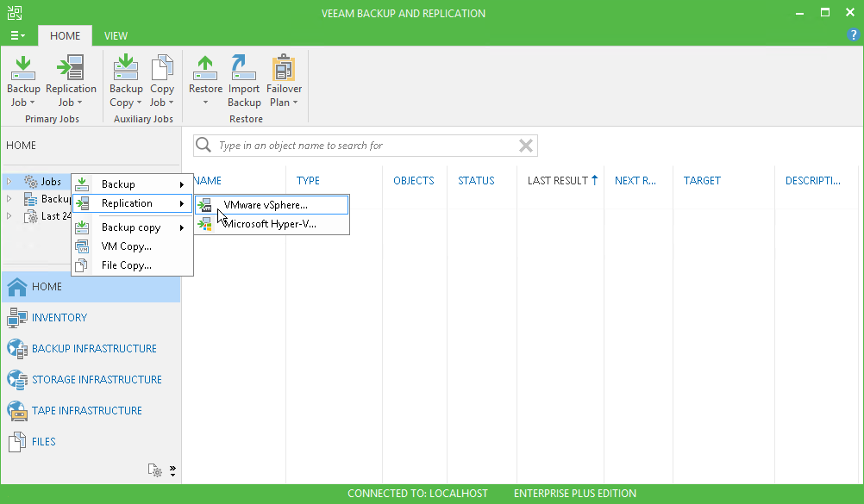Screen dimensions: 864x504
Task: Expand the Backups tree node arrow
Action: (x=9, y=199)
